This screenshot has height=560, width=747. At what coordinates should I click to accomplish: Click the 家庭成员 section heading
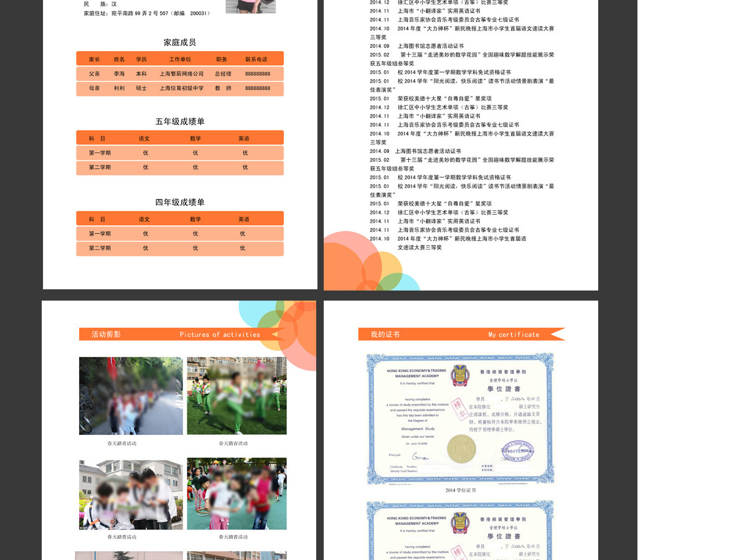[180, 42]
